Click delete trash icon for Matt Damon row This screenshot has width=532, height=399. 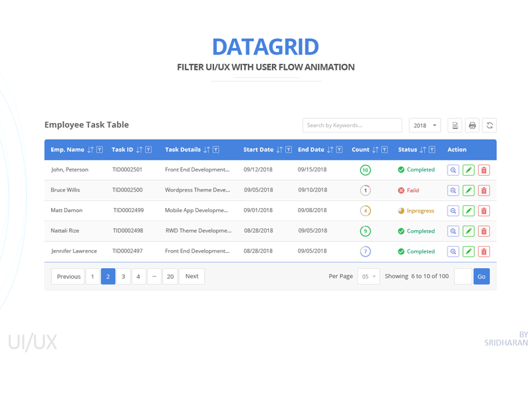click(483, 210)
